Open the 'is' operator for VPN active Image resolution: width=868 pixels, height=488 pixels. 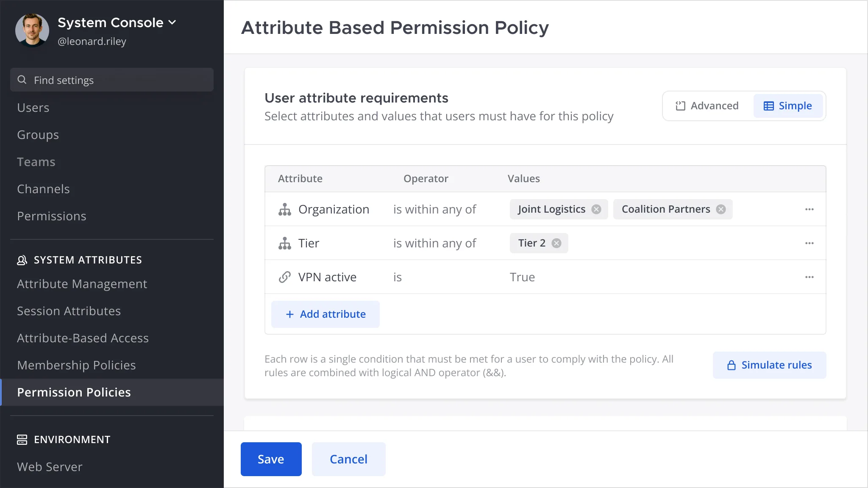tap(398, 277)
